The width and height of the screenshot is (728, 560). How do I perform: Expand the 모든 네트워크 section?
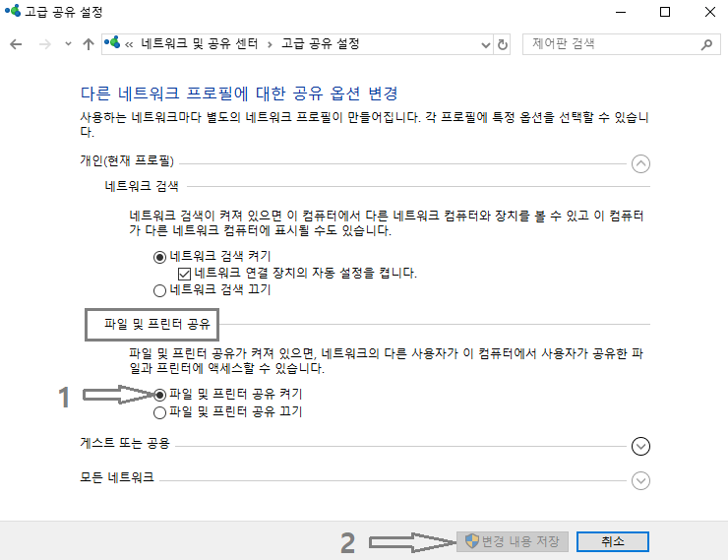click(x=640, y=480)
